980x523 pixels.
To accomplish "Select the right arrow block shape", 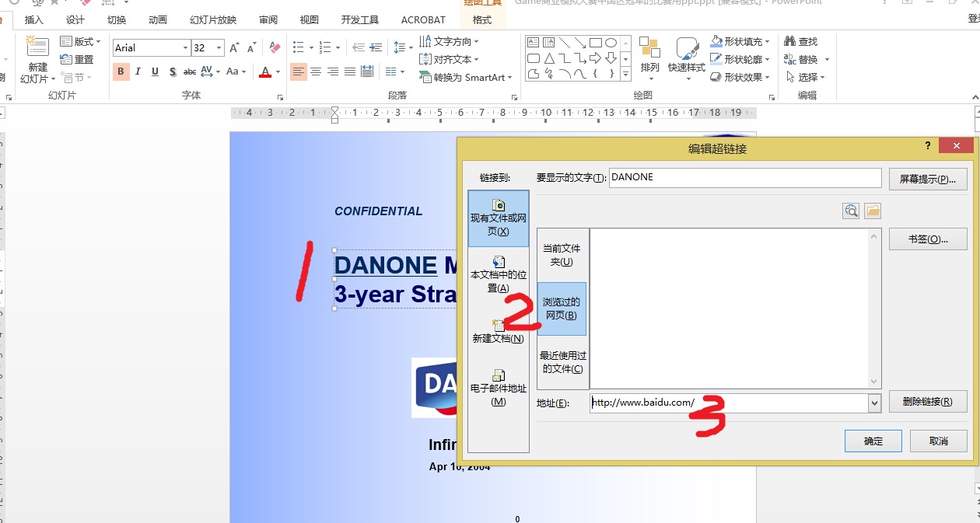I will pyautogui.click(x=596, y=58).
